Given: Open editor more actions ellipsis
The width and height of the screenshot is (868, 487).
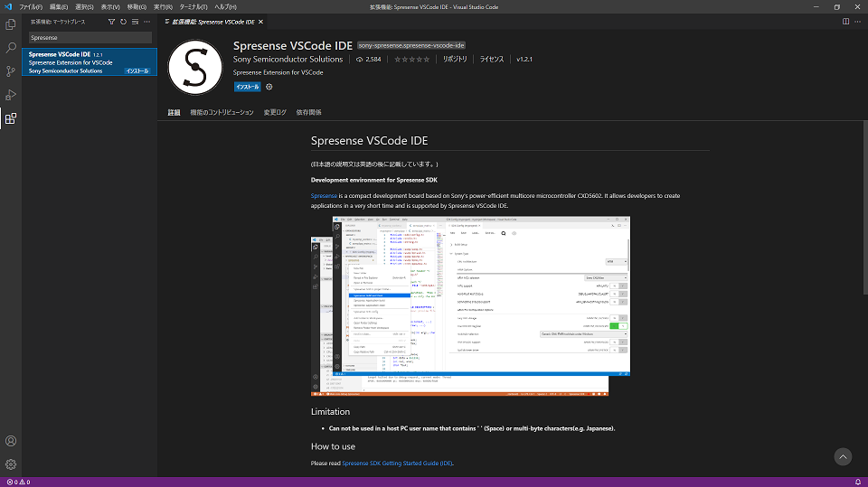Looking at the screenshot, I should (x=857, y=22).
